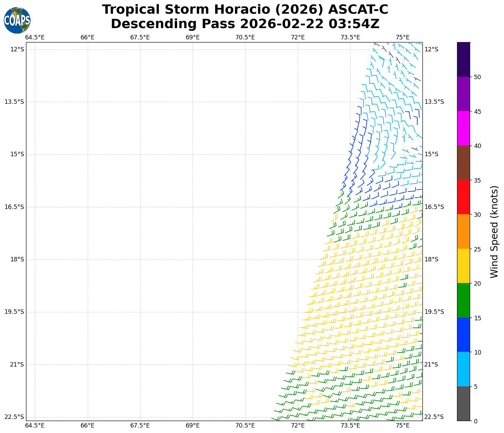Pick the darkest purple above-50 knots swatch
The width and height of the screenshot is (504, 433).
(464, 59)
